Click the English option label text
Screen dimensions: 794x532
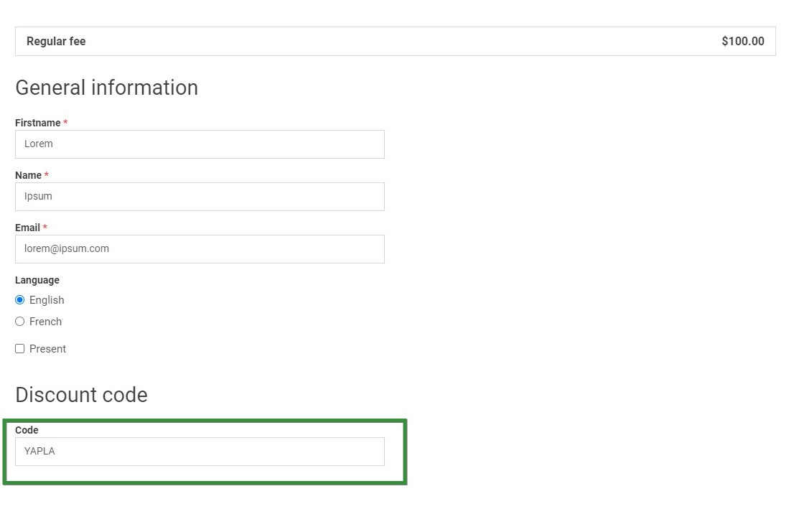[47, 300]
